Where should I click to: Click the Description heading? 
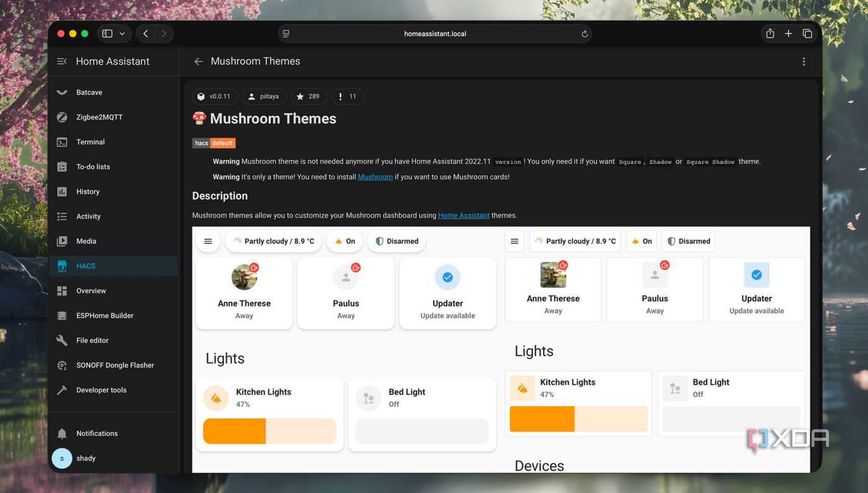click(220, 196)
